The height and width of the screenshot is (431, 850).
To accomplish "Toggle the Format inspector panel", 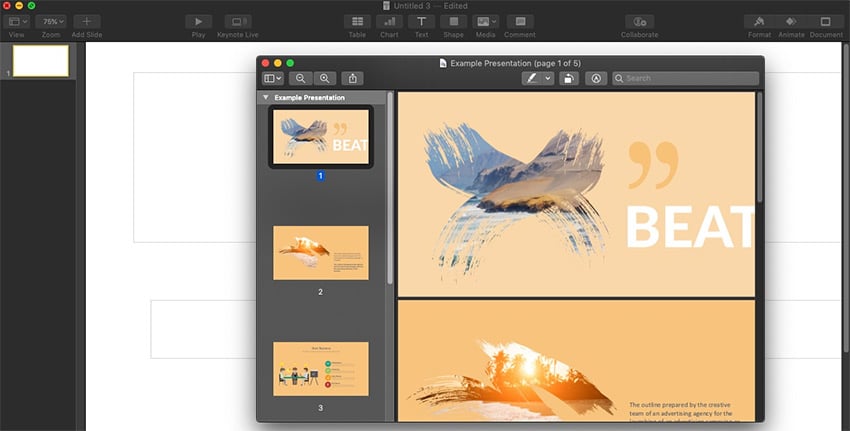I will (759, 21).
